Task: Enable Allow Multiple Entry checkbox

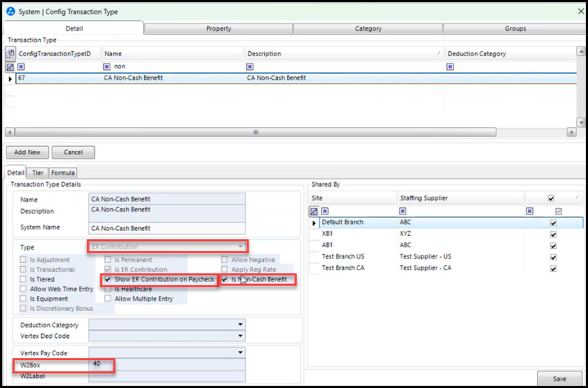Action: pyautogui.click(x=108, y=299)
